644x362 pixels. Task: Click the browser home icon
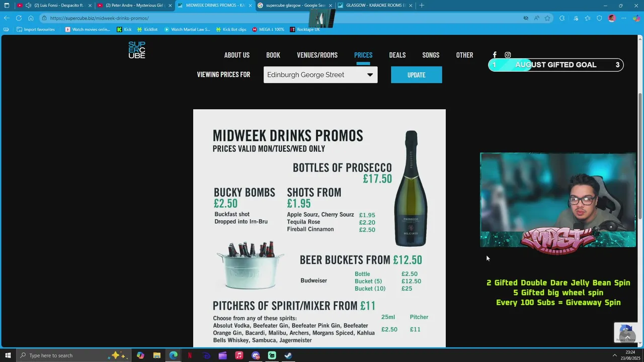pyautogui.click(x=31, y=18)
